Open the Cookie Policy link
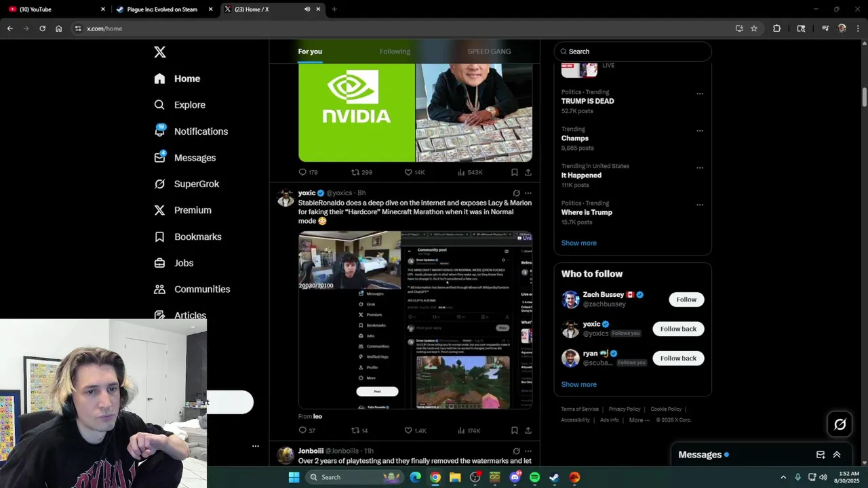Image resolution: width=868 pixels, height=488 pixels. click(x=666, y=409)
